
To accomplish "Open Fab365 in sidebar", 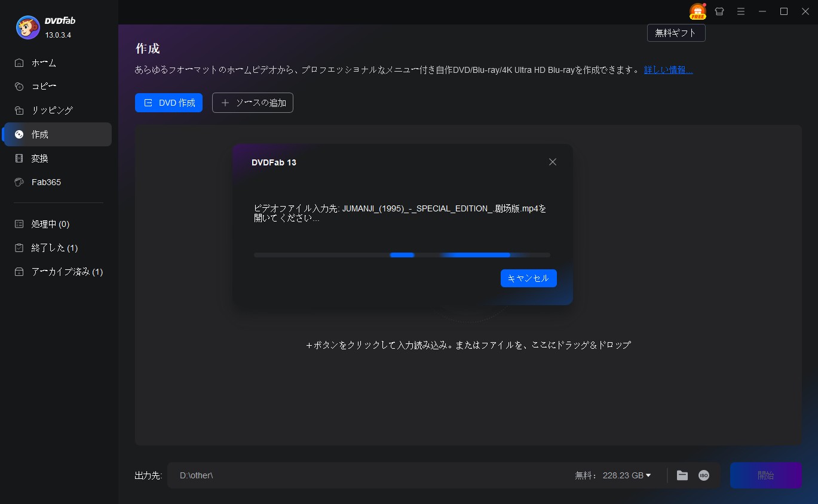I will (57, 182).
